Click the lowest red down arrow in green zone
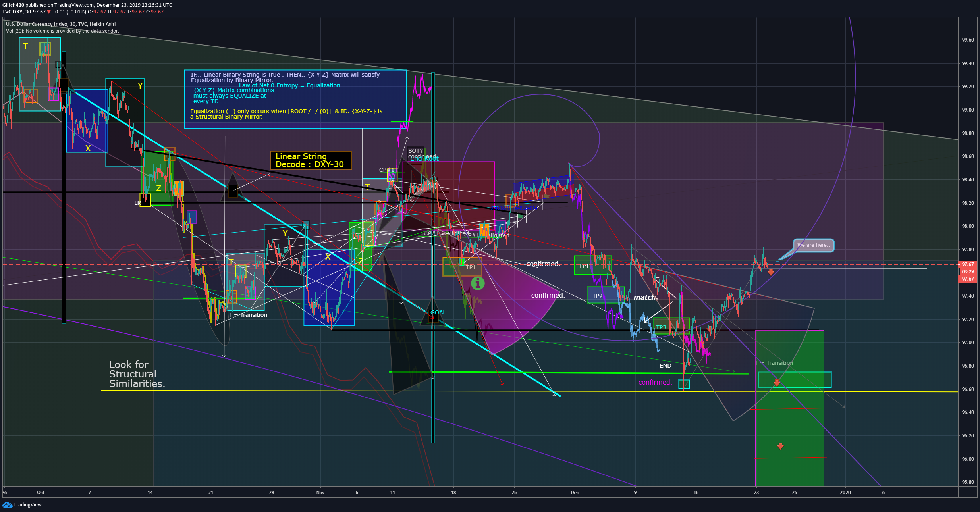Viewport: 980px width, 512px height. coord(780,446)
